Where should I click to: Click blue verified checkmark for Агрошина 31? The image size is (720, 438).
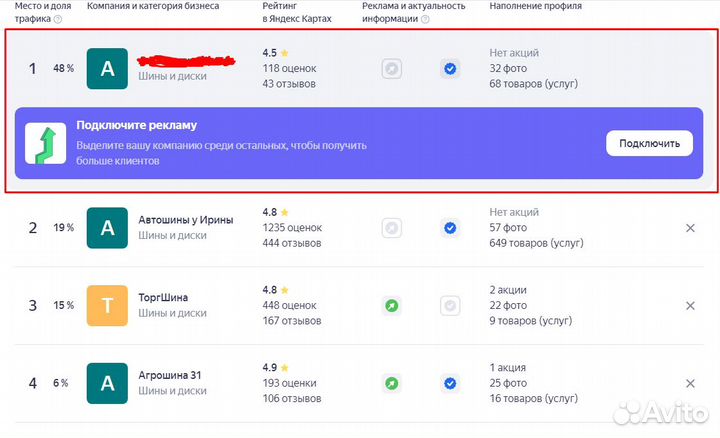(x=450, y=383)
